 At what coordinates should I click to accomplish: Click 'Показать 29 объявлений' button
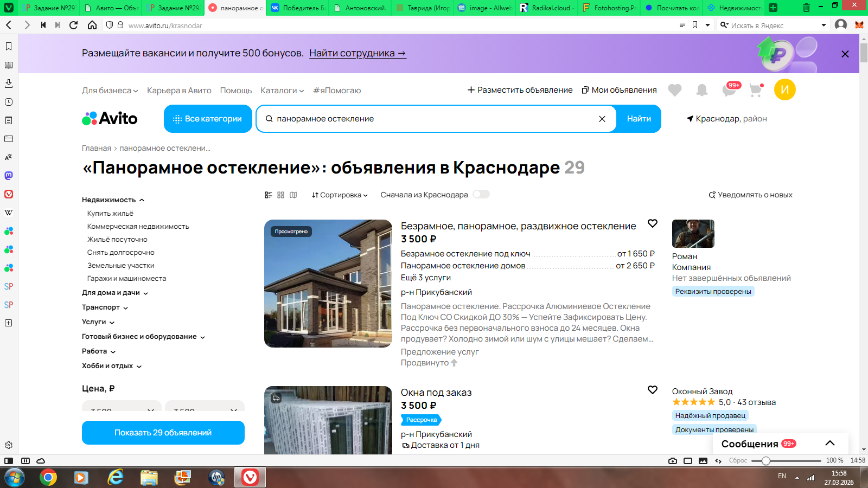(163, 433)
